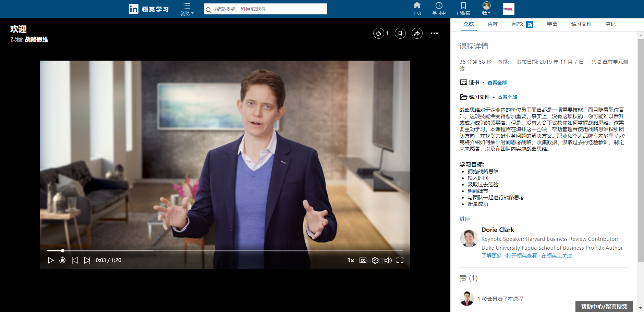Image resolution: width=644 pixels, height=312 pixels.
Task: Click 查看全部 next to 证书
Action: [497, 83]
